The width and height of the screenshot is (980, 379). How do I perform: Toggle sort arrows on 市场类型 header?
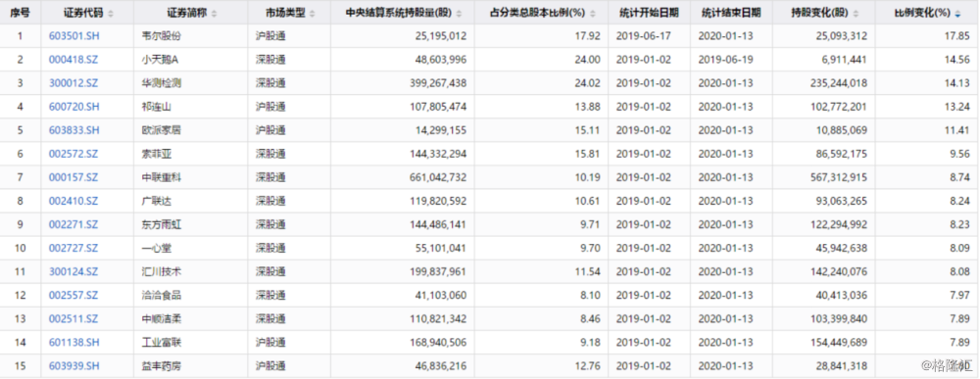tap(312, 14)
